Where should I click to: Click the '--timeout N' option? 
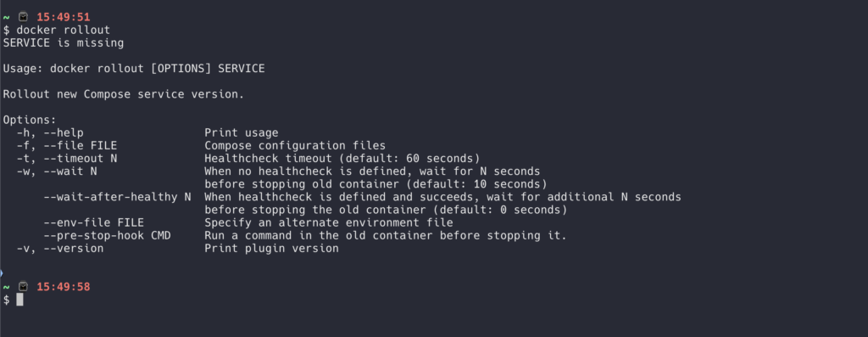(x=81, y=159)
